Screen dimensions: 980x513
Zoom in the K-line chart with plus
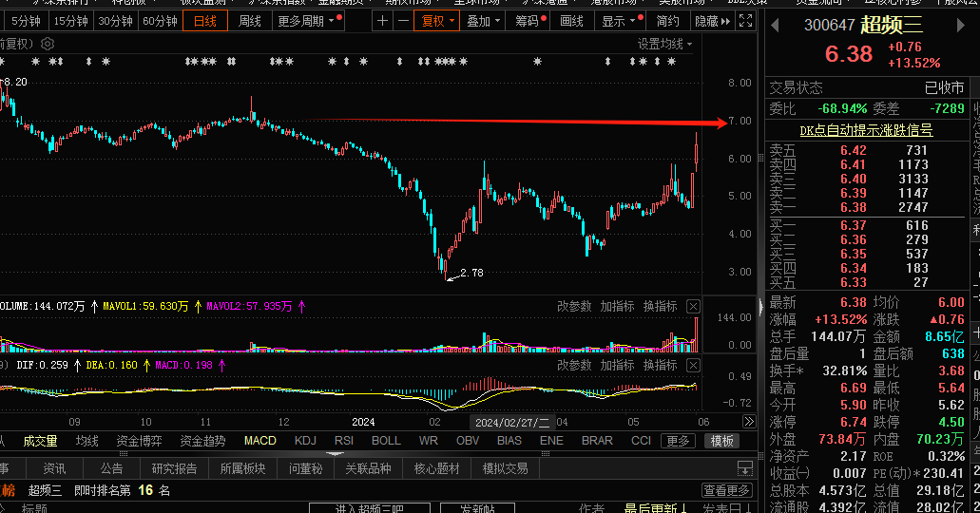382,21
